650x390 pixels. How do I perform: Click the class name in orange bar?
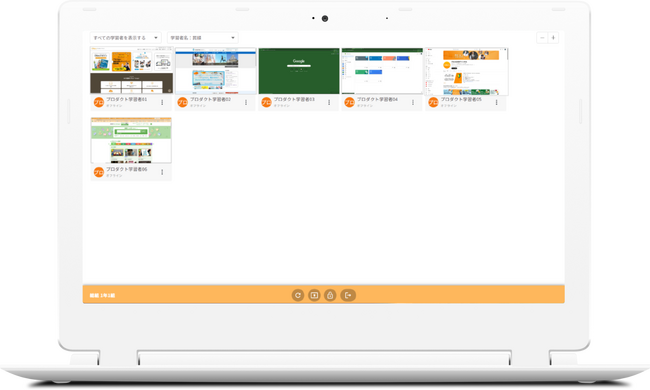point(102,296)
